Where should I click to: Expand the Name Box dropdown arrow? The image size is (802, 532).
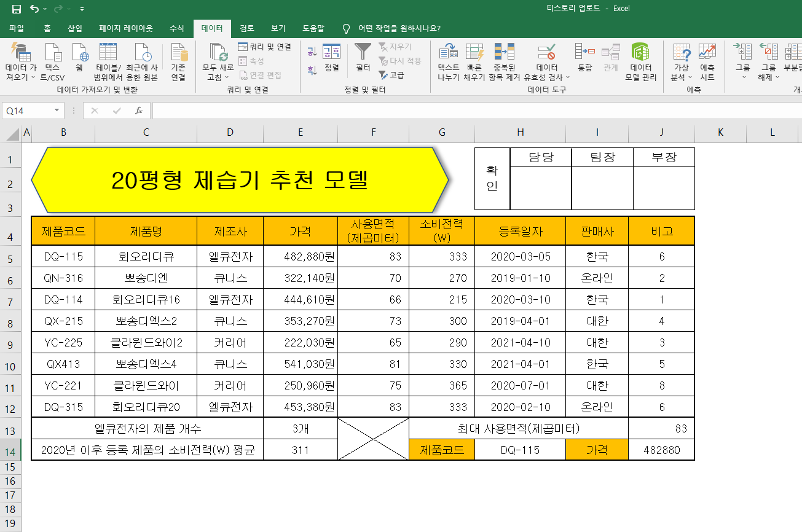[57, 111]
